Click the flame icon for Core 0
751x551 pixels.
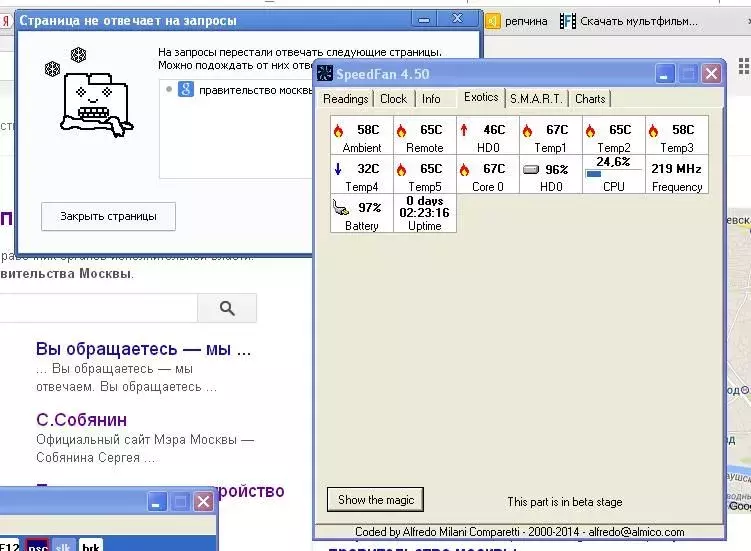pyautogui.click(x=464, y=169)
